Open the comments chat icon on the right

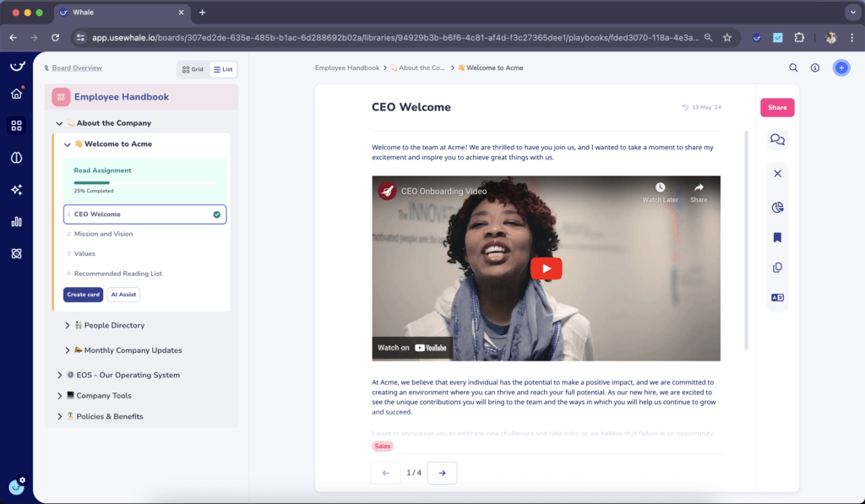(777, 139)
